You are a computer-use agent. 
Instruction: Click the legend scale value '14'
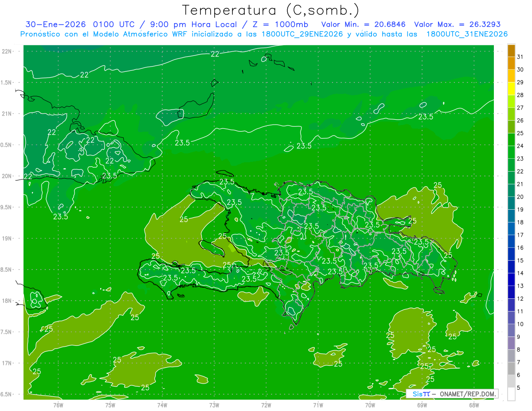(520, 273)
